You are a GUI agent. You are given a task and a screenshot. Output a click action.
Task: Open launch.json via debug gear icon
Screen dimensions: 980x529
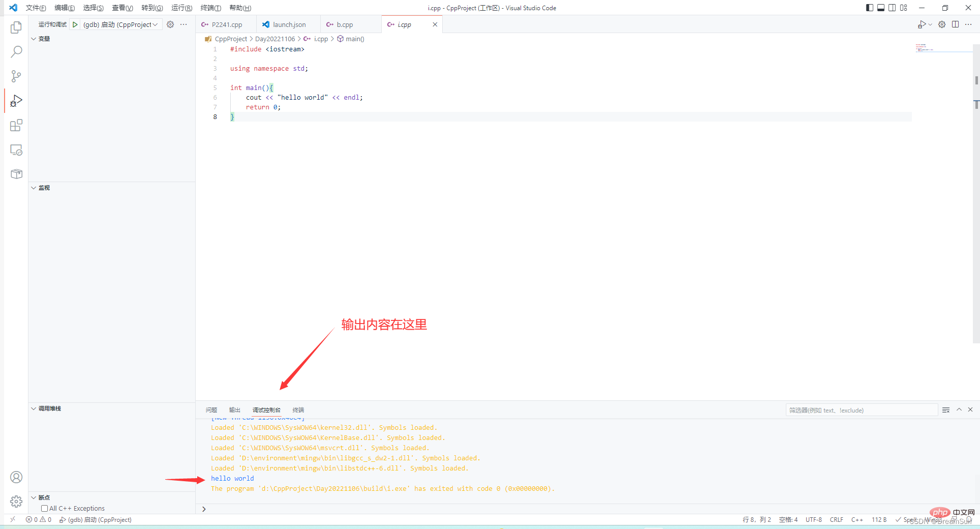(x=170, y=24)
